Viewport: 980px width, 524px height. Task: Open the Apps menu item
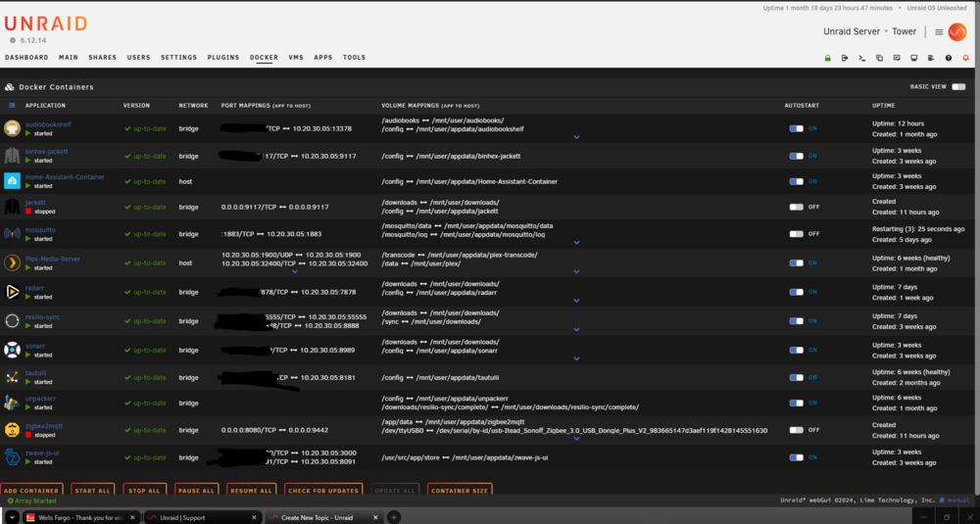click(x=323, y=58)
